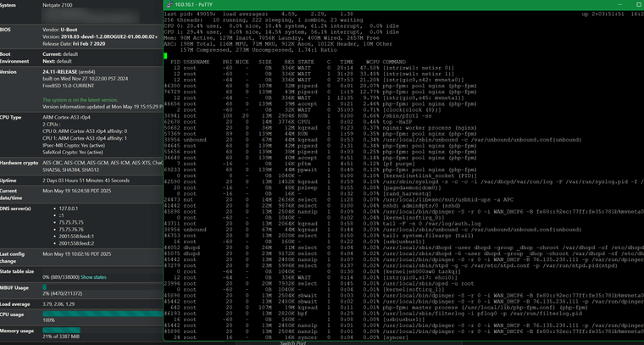Click the green terminal cursor block
Screen dimensions: 644x345
coord(165,55)
